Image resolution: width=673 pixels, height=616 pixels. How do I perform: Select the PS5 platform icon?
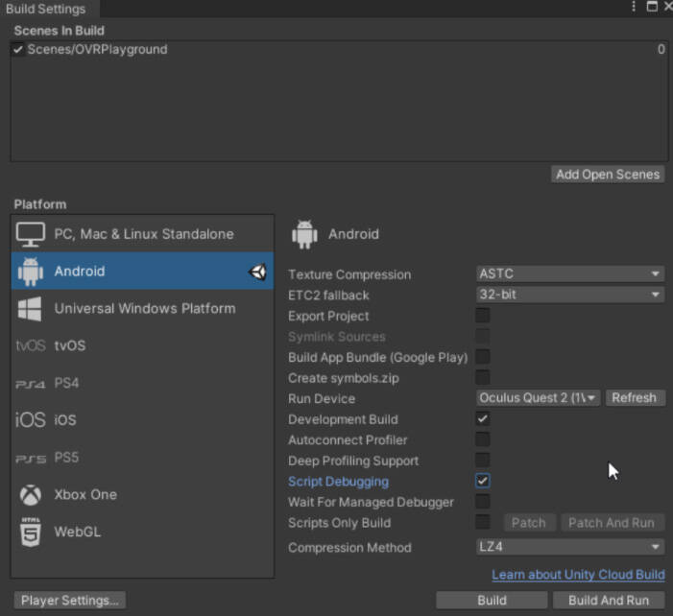coord(31,458)
